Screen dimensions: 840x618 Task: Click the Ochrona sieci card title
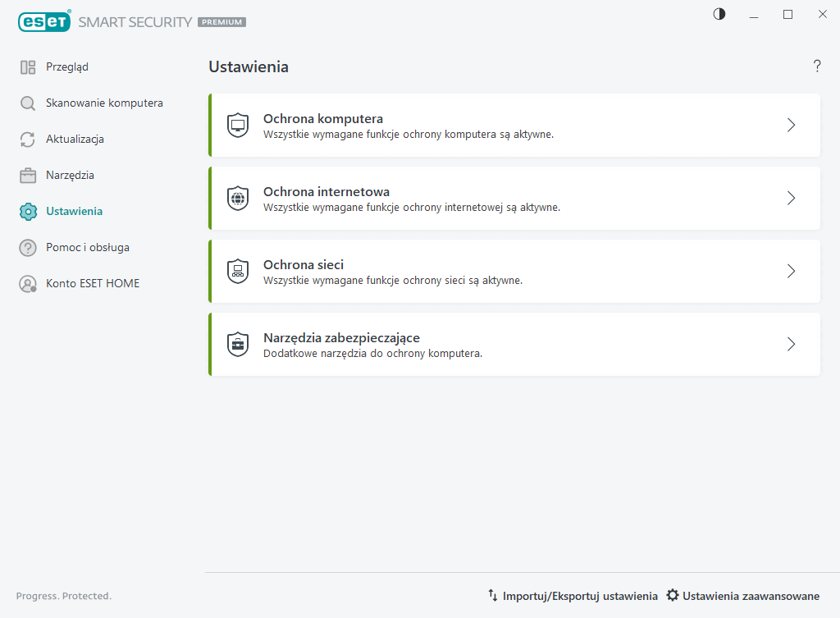click(303, 265)
